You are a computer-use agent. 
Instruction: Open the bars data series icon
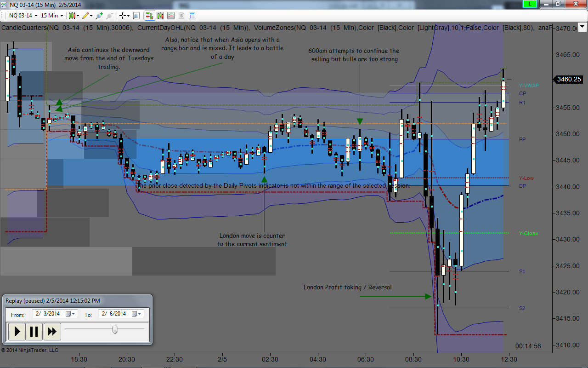point(160,16)
